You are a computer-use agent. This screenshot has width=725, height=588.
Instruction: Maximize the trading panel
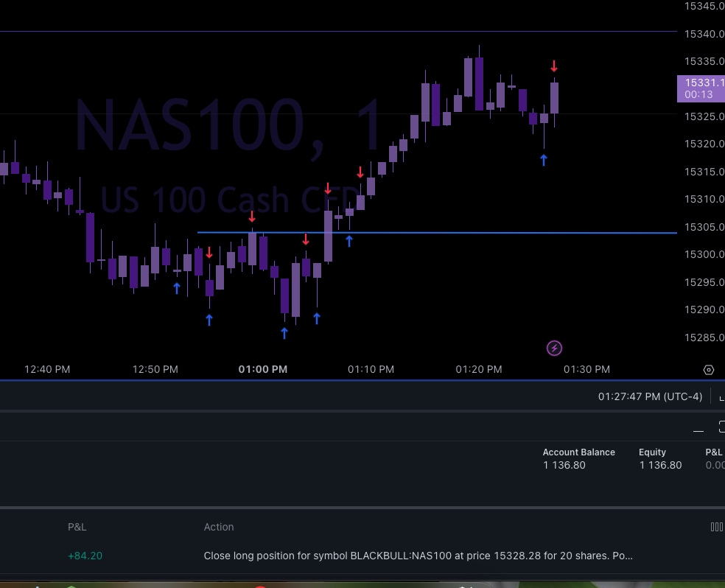point(721,426)
